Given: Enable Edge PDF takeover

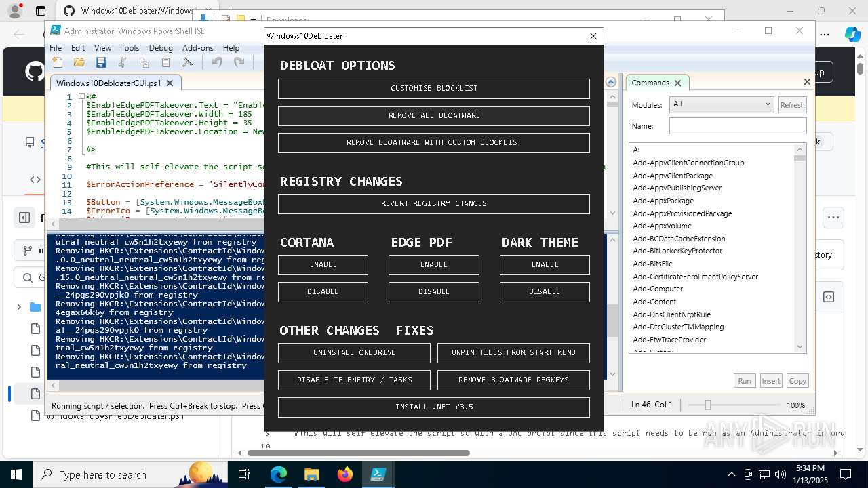Looking at the screenshot, I should click(434, 264).
